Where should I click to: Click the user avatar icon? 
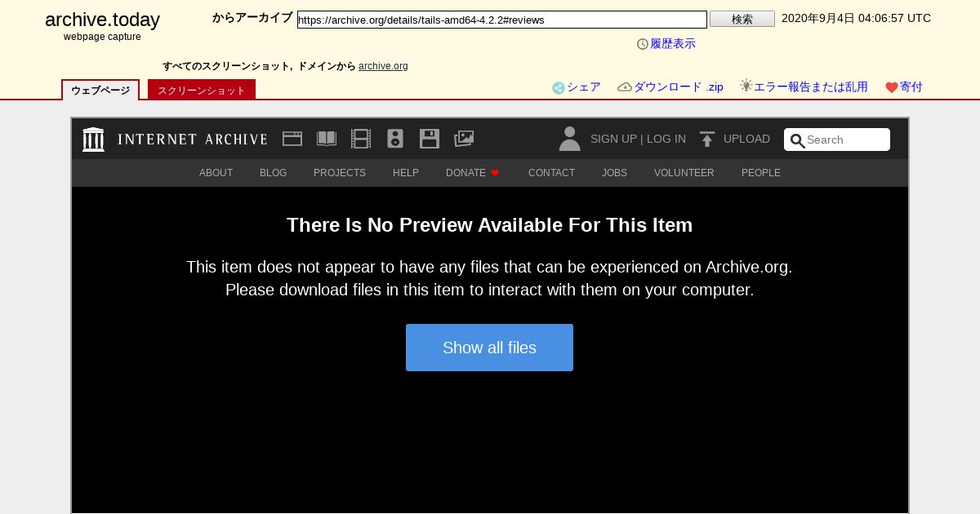pyautogui.click(x=570, y=139)
